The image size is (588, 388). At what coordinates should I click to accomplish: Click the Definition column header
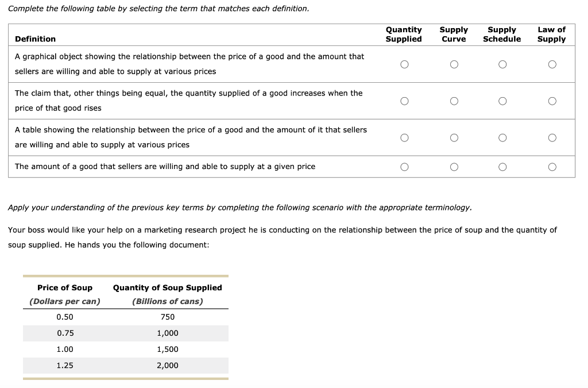tap(36, 39)
